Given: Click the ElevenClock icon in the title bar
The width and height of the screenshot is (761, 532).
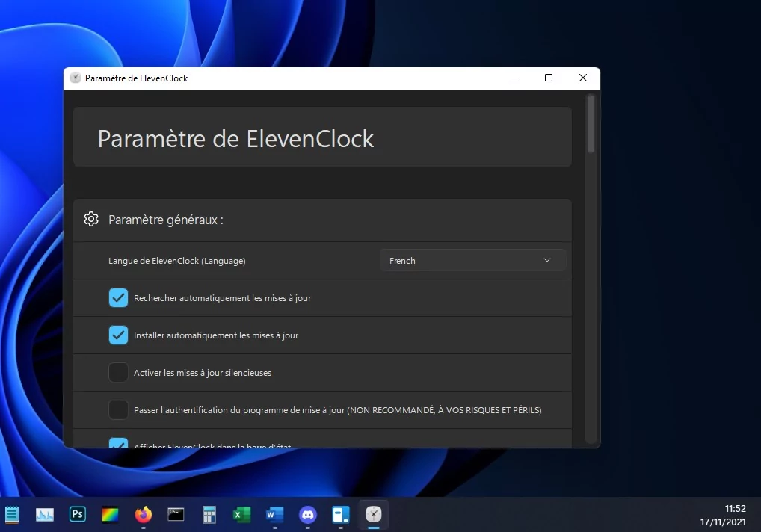Looking at the screenshot, I should pos(76,78).
